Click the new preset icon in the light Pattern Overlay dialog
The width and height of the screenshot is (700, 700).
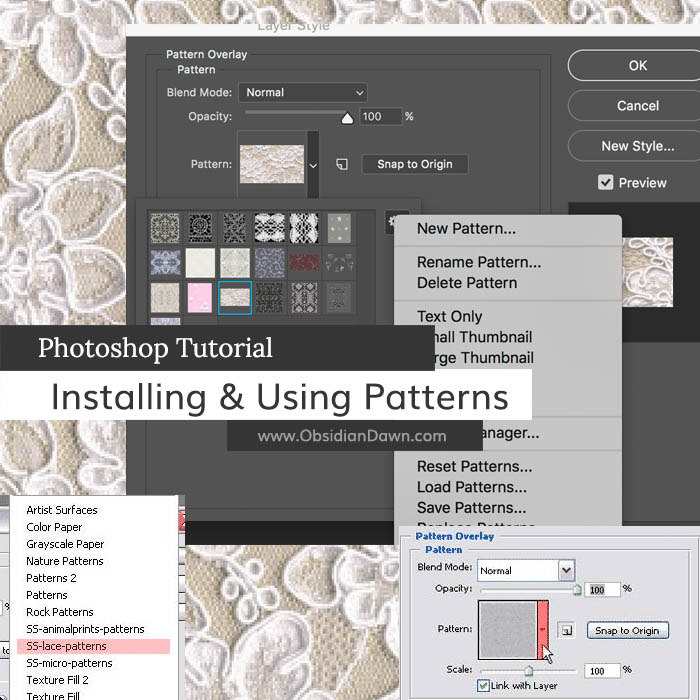[x=567, y=630]
